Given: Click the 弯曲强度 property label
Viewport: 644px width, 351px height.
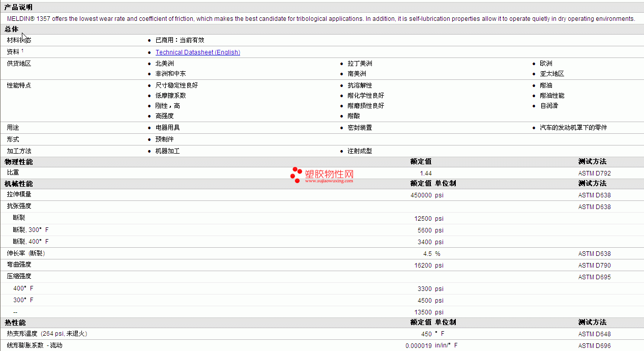Looking at the screenshot, I should (19, 265).
